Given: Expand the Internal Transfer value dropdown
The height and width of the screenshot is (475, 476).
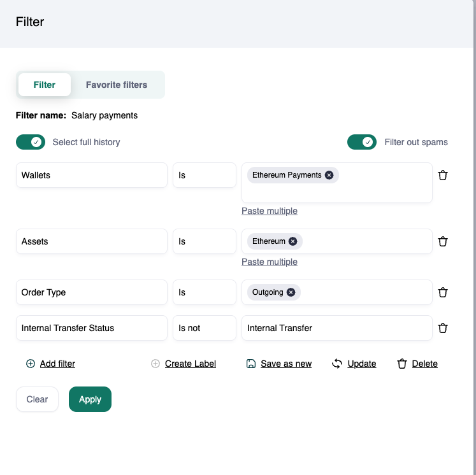Looking at the screenshot, I should click(x=336, y=328).
